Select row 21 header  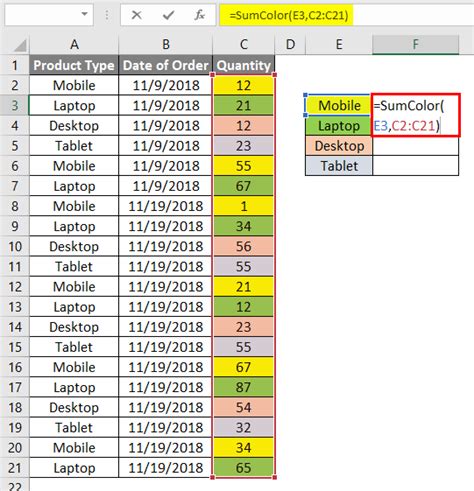point(15,468)
